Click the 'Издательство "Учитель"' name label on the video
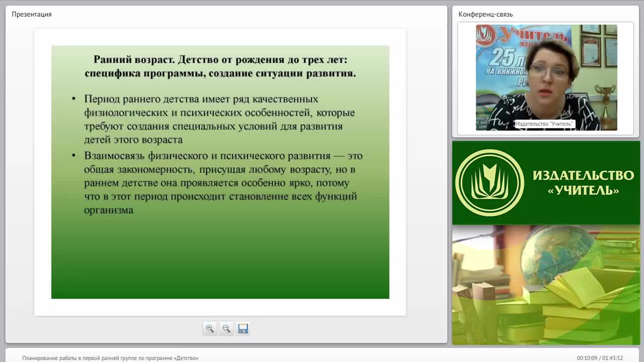Screen dimensions: 644x362 [544, 124]
